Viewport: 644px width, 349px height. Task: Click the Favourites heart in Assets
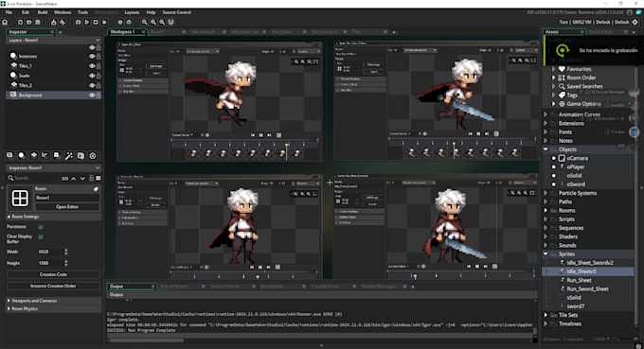pos(562,69)
